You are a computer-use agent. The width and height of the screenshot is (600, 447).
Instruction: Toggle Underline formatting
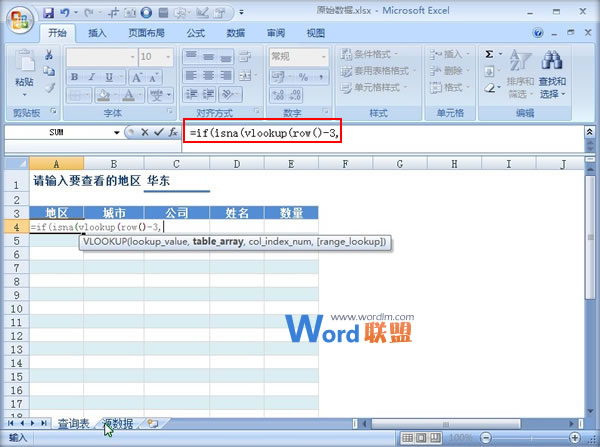tap(109, 77)
